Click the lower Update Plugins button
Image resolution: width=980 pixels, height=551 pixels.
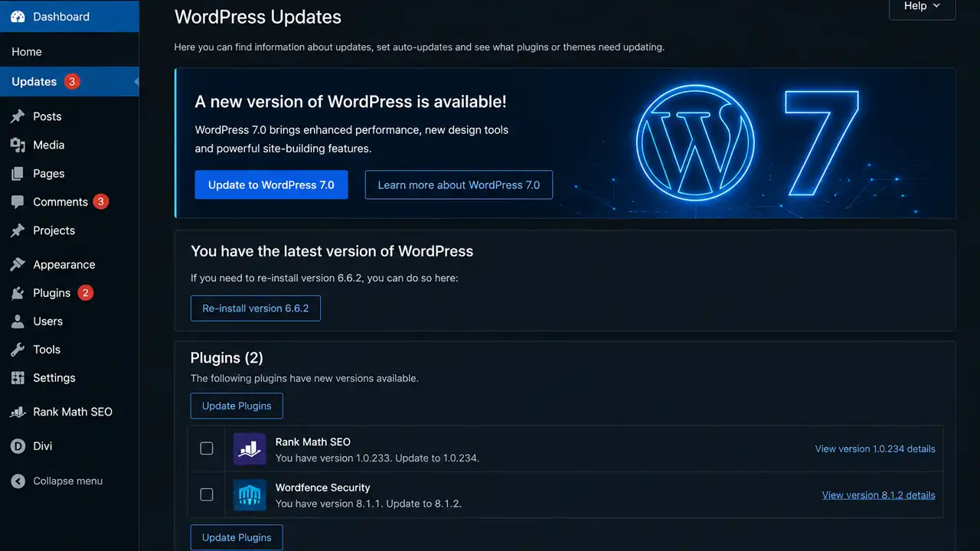tap(237, 537)
